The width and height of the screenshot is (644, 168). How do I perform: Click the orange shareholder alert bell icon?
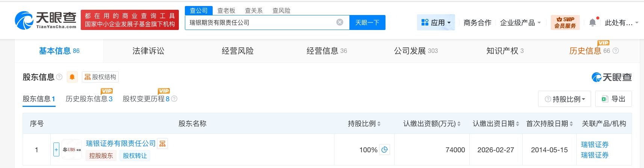[x=72, y=77]
